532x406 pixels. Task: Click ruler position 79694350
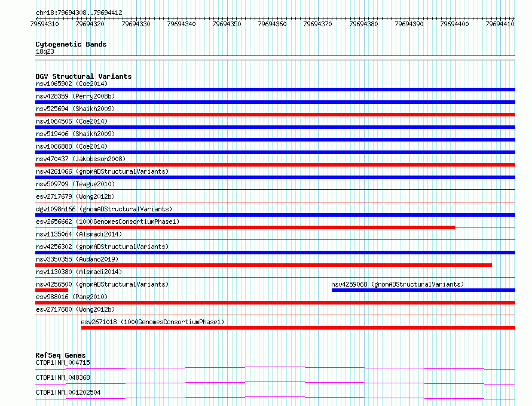(x=227, y=24)
